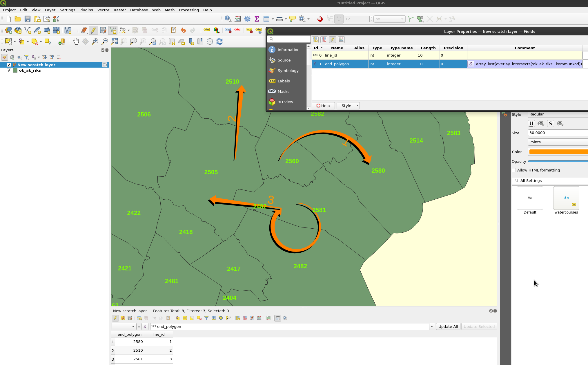
Task: Open the 3D View panel option
Action: (x=285, y=102)
